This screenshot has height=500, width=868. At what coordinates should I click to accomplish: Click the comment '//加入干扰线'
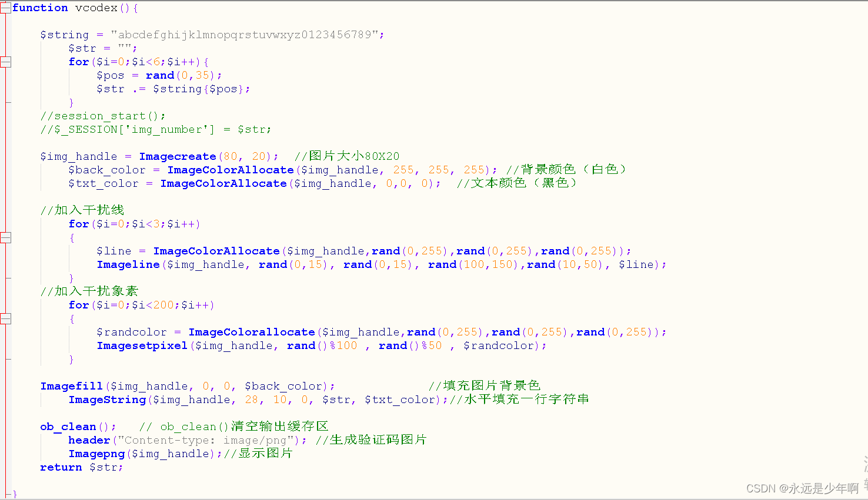(82, 210)
